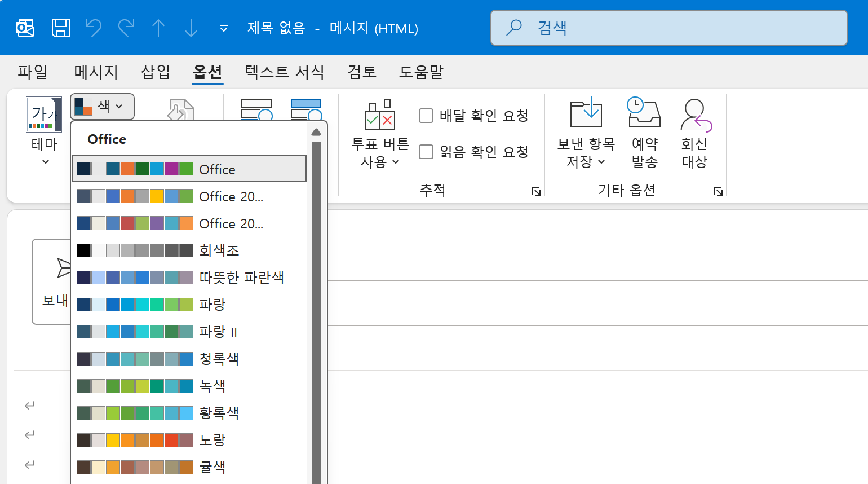
Task: Click the color list scroll-up arrow
Action: (316, 132)
